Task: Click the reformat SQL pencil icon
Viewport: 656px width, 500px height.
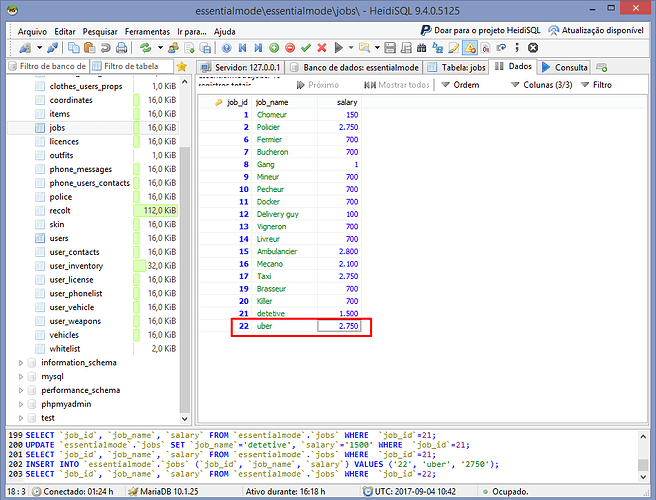Action: coord(454,48)
